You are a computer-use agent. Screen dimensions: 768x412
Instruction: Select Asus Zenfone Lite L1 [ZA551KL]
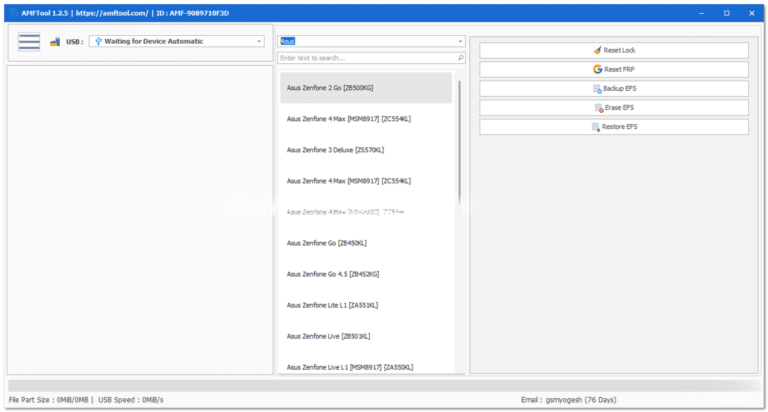click(x=366, y=305)
